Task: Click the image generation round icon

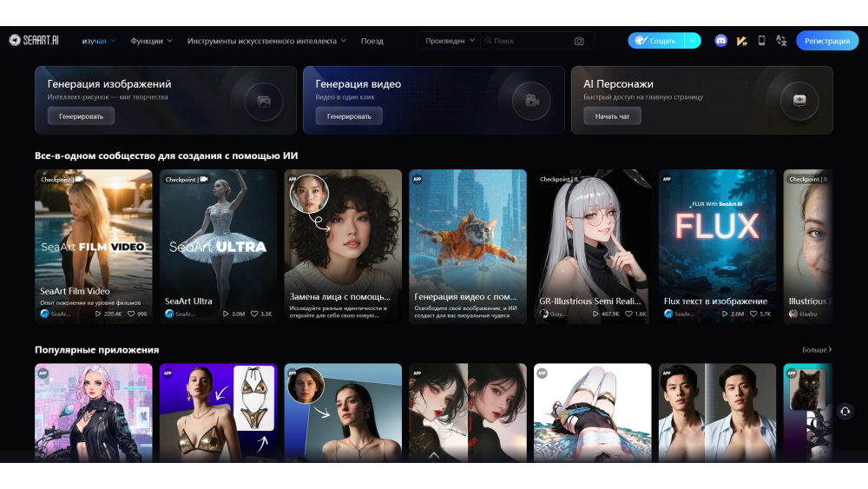Action: point(264,102)
